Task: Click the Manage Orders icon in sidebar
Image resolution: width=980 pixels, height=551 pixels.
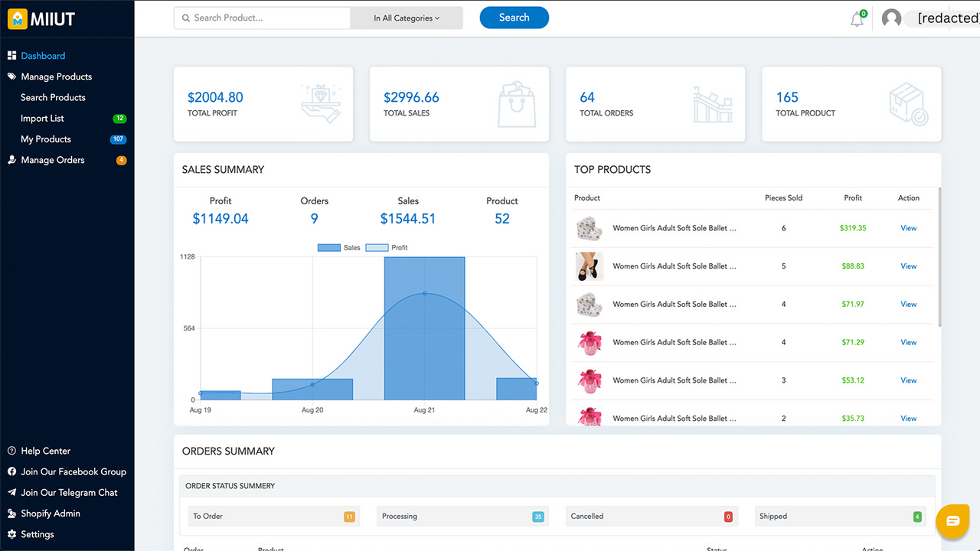Action: click(11, 160)
